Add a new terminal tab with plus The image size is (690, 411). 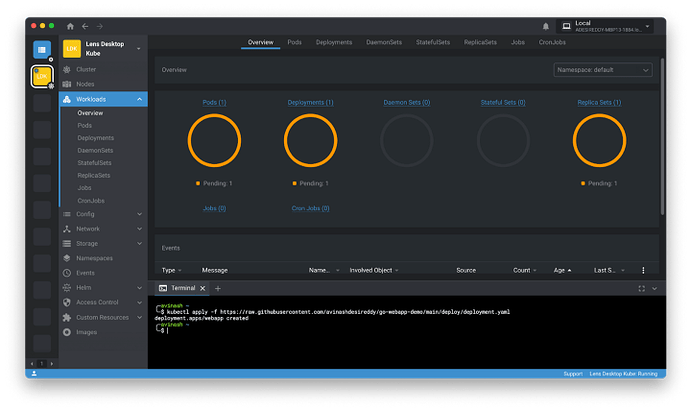[x=218, y=288]
